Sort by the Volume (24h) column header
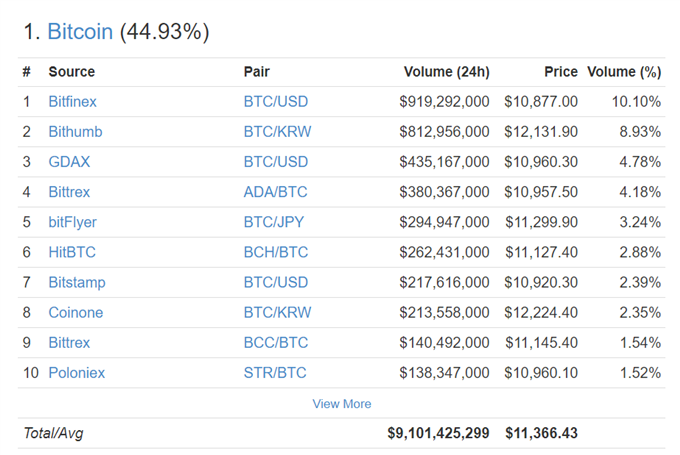Viewport: 680px width, 455px height. [447, 72]
